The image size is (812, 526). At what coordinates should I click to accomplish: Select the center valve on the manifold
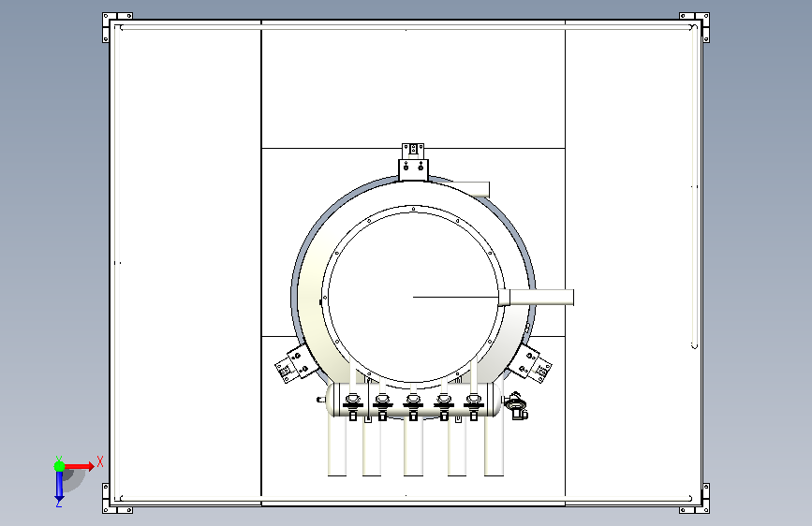tap(413, 406)
